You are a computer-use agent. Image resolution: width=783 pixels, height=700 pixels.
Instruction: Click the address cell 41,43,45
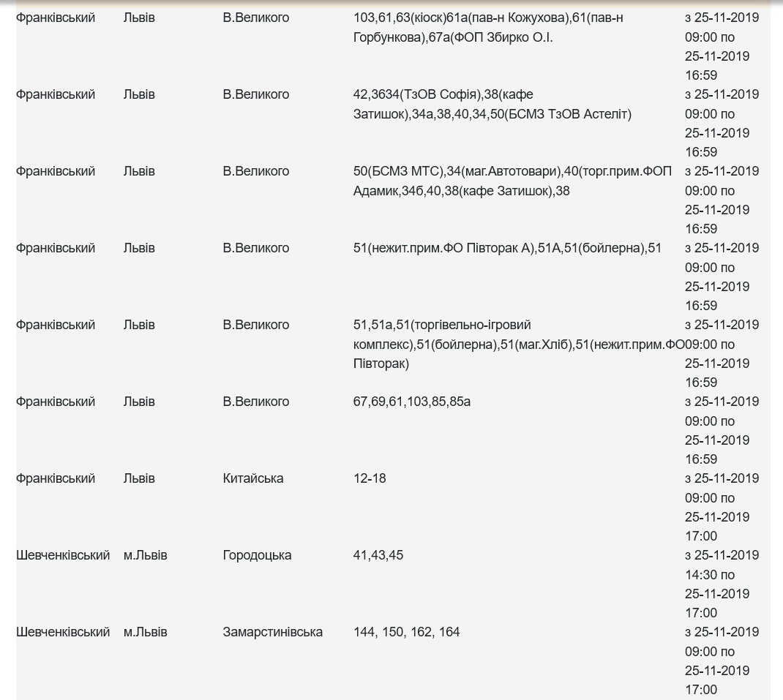click(378, 555)
